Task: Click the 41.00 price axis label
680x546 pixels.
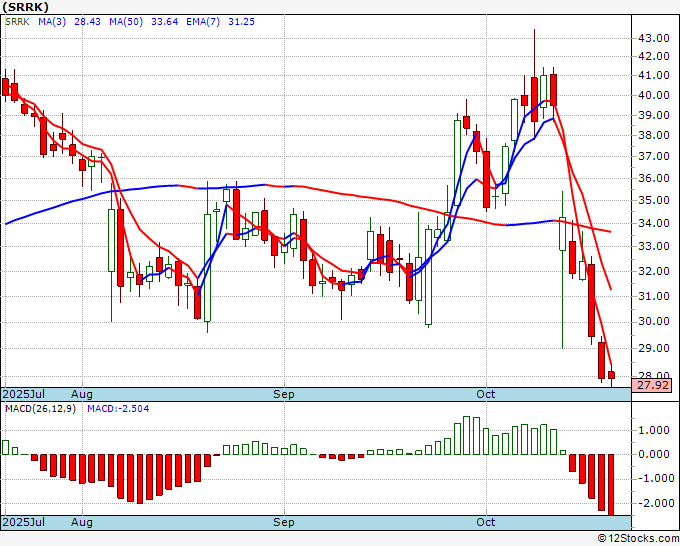Action: pyautogui.click(x=654, y=75)
